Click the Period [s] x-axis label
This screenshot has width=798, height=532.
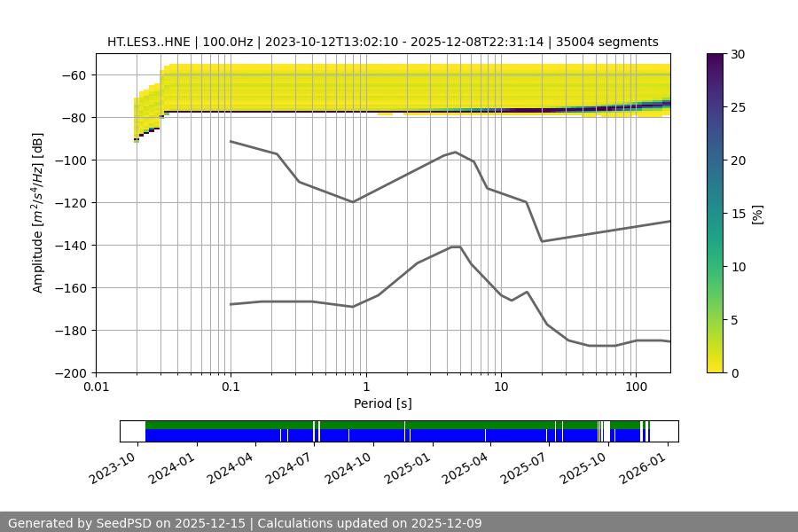tap(382, 403)
